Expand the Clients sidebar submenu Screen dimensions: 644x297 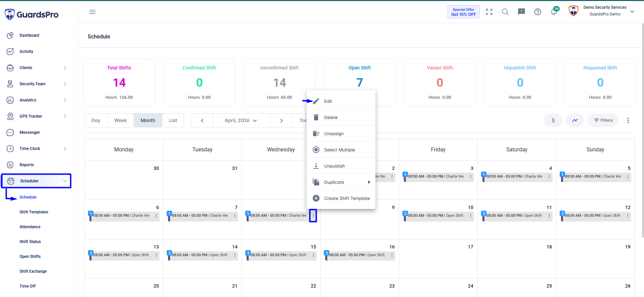[65, 68]
